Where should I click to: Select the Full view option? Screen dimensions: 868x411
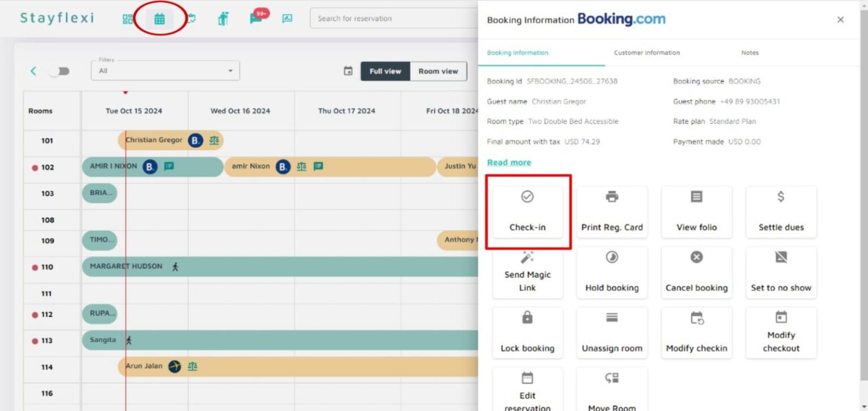[x=385, y=71]
